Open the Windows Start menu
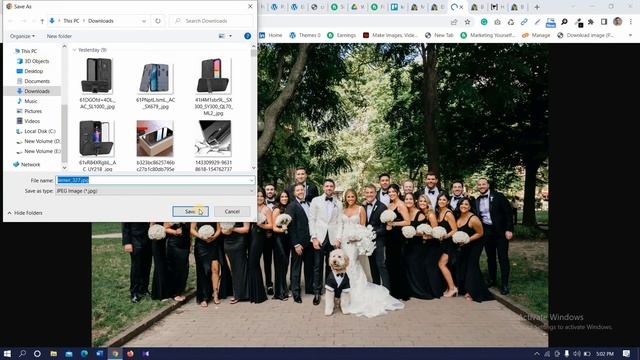Image resolution: width=640 pixels, height=360 pixels. pyautogui.click(x=7, y=353)
